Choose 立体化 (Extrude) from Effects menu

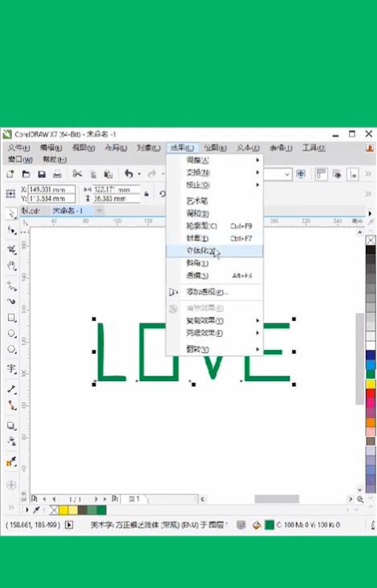click(x=215, y=251)
